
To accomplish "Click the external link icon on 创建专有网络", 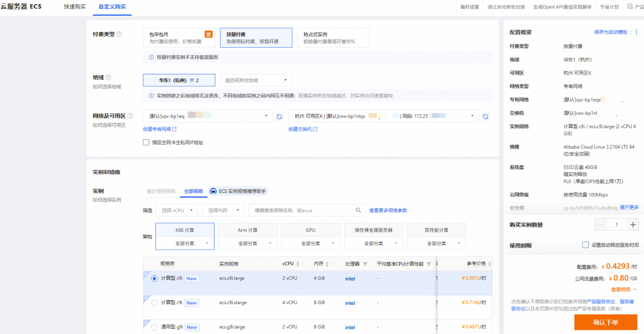I will (174, 129).
